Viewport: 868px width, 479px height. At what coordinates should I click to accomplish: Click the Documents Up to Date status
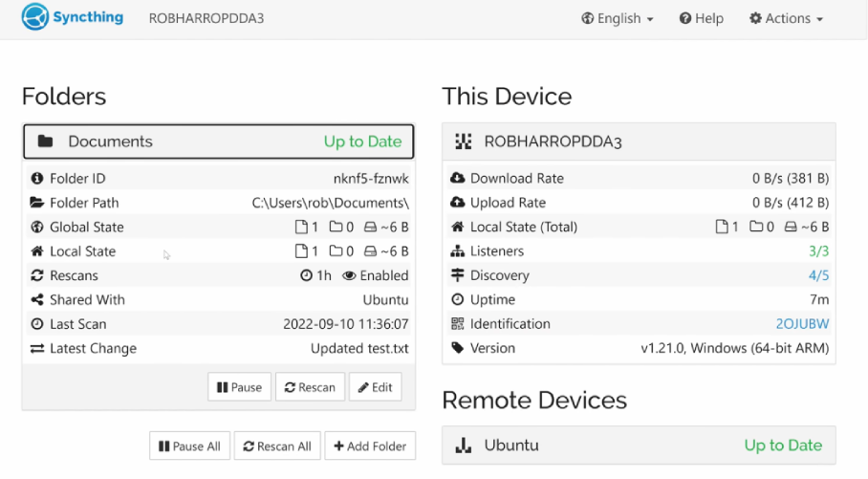(362, 142)
